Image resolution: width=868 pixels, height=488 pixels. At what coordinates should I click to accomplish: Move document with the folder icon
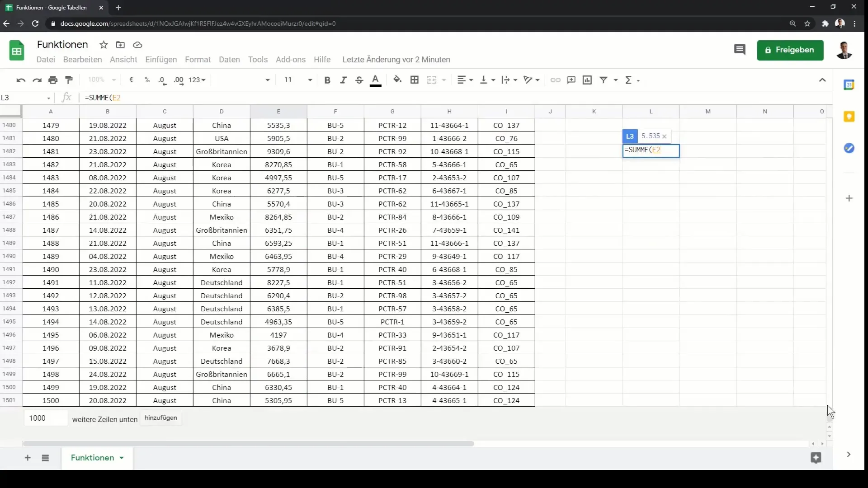tap(120, 45)
